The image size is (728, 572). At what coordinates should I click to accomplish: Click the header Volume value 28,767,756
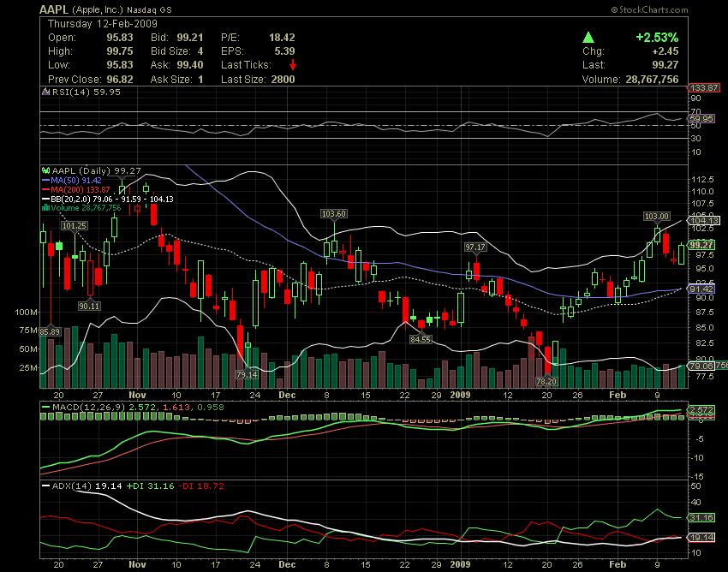click(x=652, y=80)
